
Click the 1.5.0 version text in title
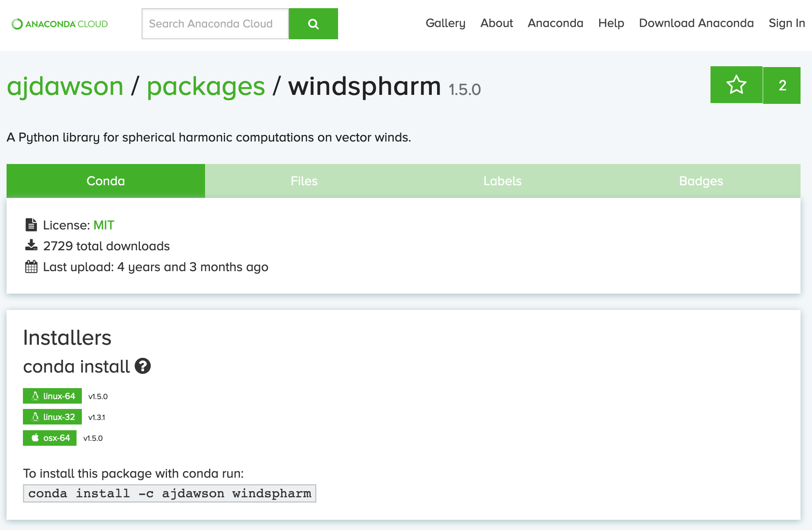pos(465,90)
